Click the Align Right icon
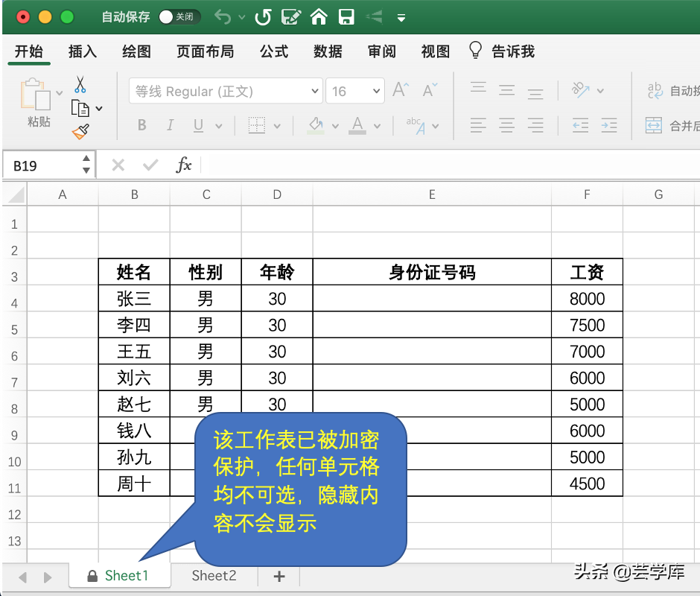Viewport: 700px width, 596px height. (x=535, y=126)
